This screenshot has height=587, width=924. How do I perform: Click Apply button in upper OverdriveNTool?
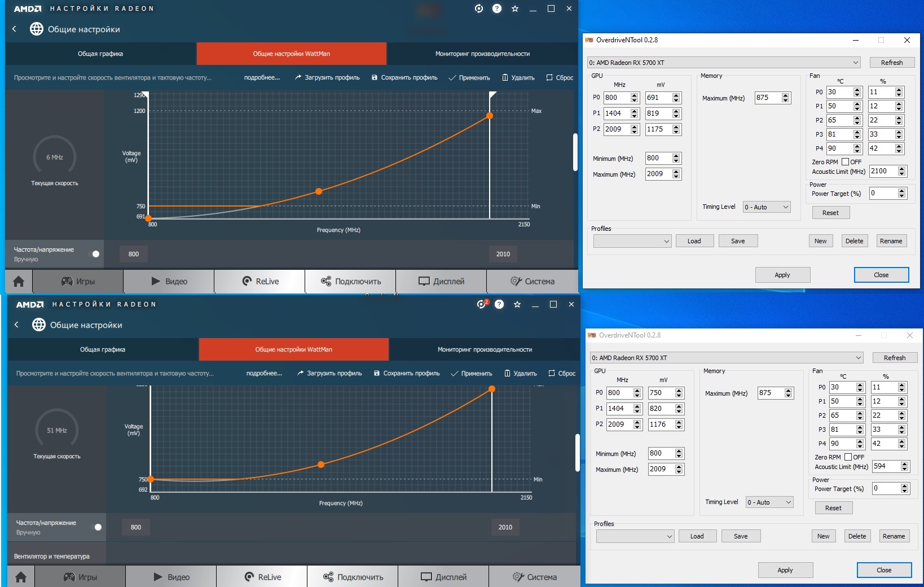click(782, 275)
